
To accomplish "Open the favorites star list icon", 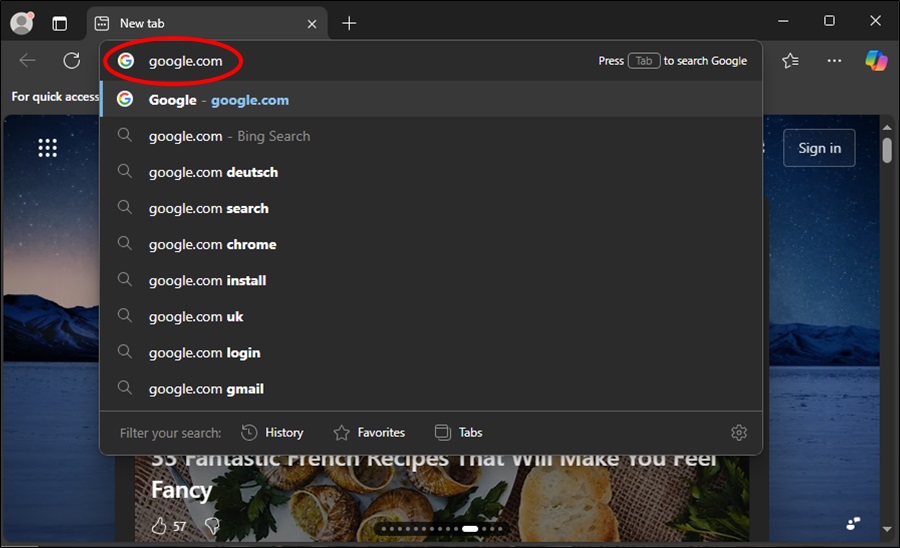I will point(790,61).
